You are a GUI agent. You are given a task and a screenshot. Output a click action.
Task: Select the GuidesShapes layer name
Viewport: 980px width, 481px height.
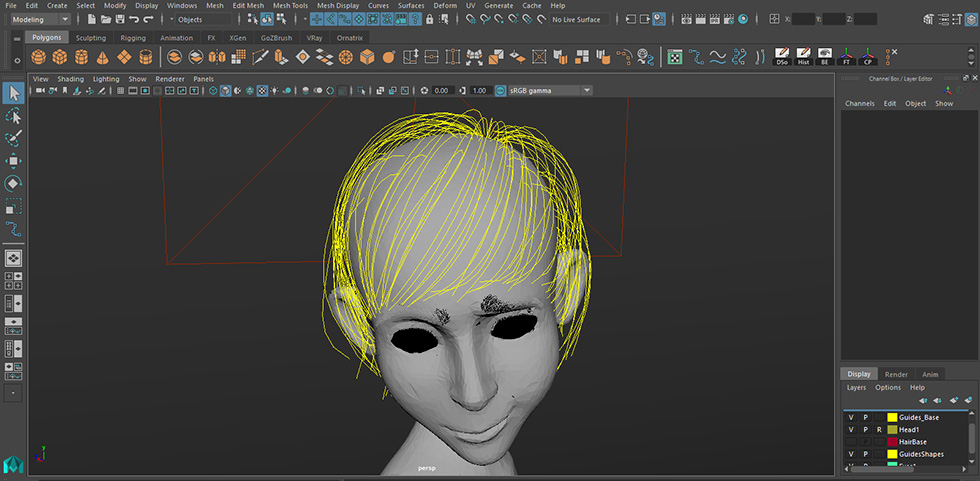920,453
